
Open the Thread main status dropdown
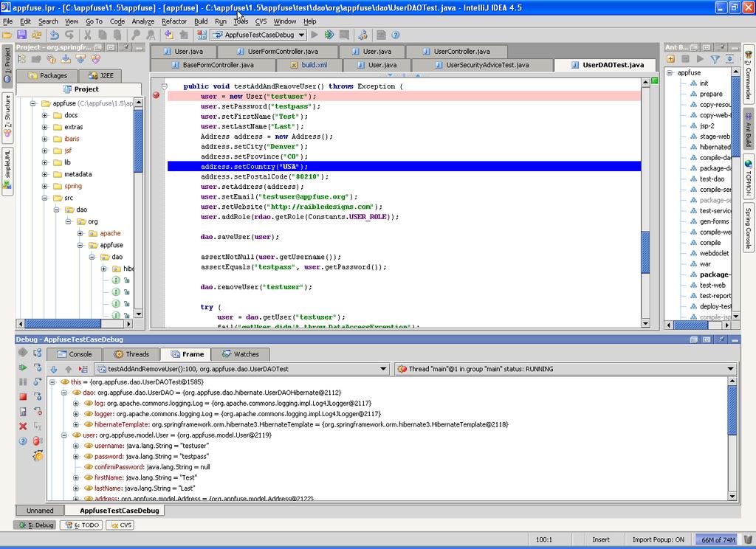(x=731, y=369)
